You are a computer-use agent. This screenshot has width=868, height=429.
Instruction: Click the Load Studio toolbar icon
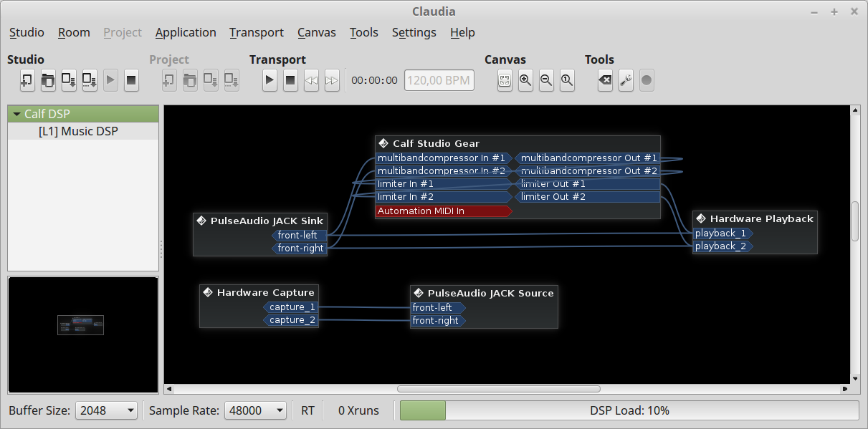coord(48,80)
